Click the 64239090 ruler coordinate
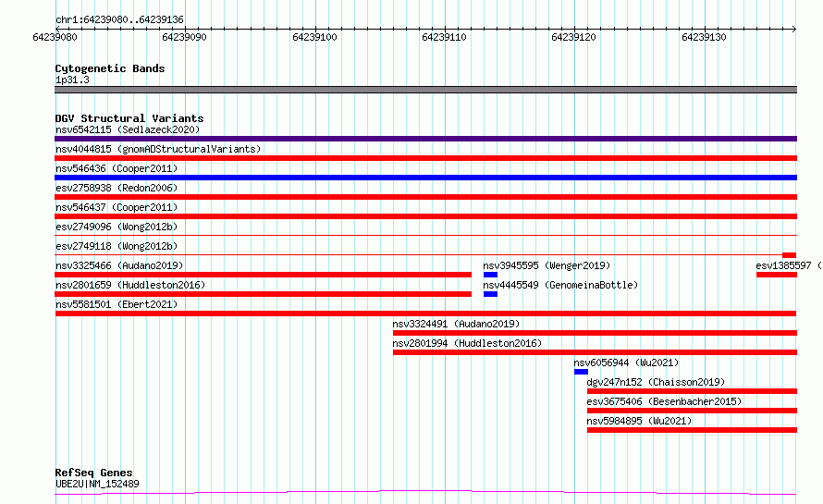823x504 pixels. 184,37
